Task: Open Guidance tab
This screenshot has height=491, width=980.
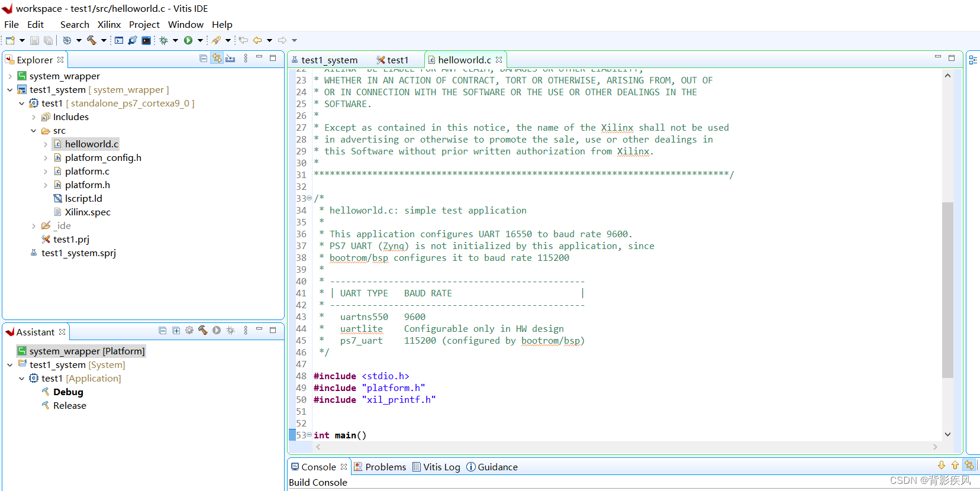Action: tap(492, 467)
